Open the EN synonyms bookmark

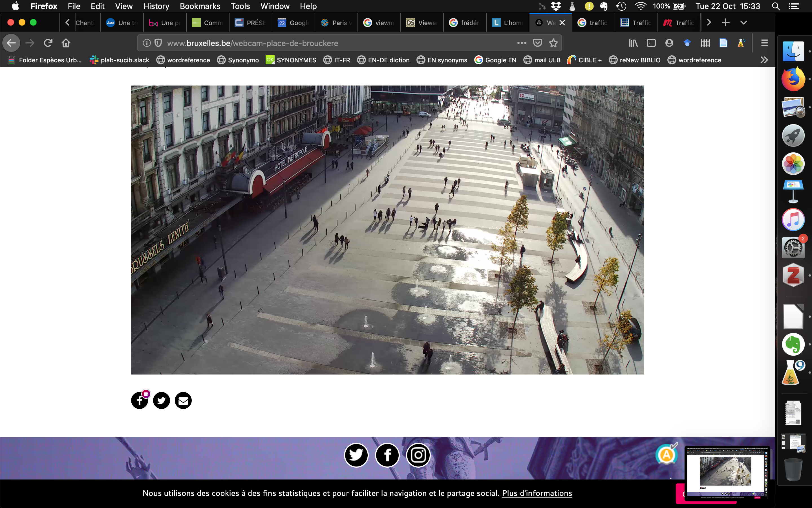(442, 60)
